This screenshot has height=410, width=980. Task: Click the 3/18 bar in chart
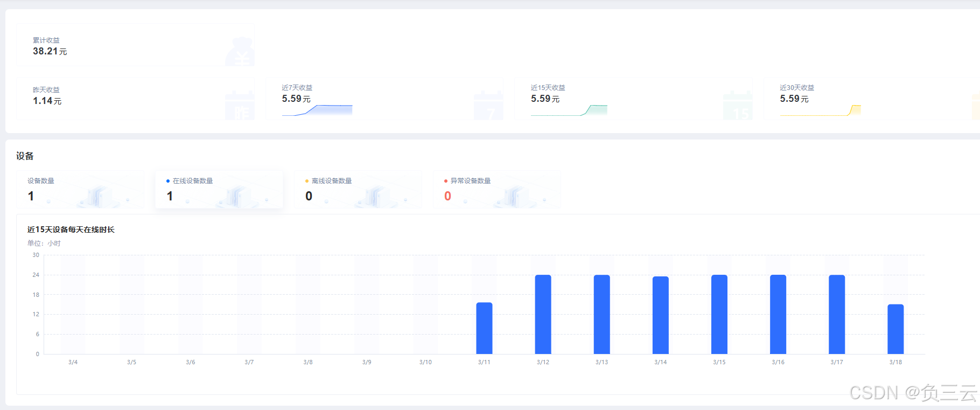895,329
